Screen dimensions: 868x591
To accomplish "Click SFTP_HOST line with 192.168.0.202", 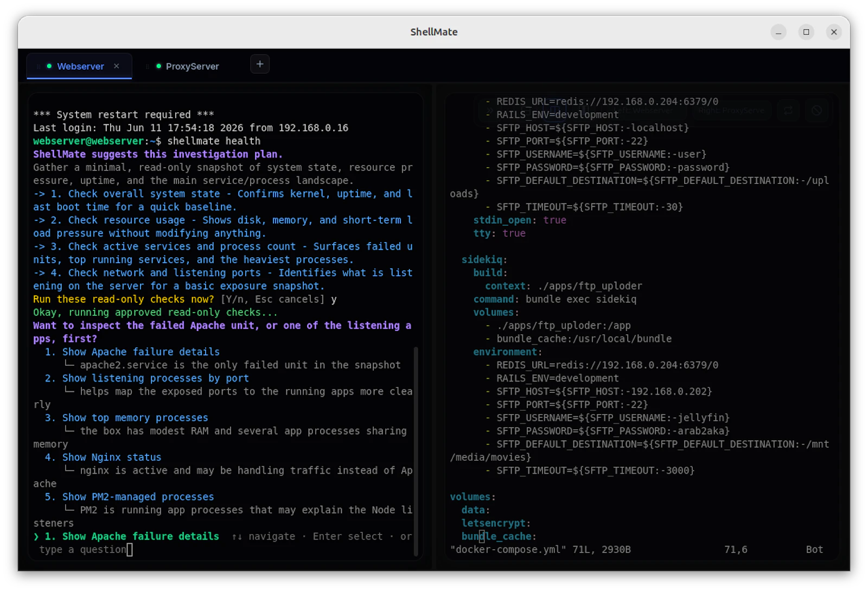I will click(x=604, y=392).
